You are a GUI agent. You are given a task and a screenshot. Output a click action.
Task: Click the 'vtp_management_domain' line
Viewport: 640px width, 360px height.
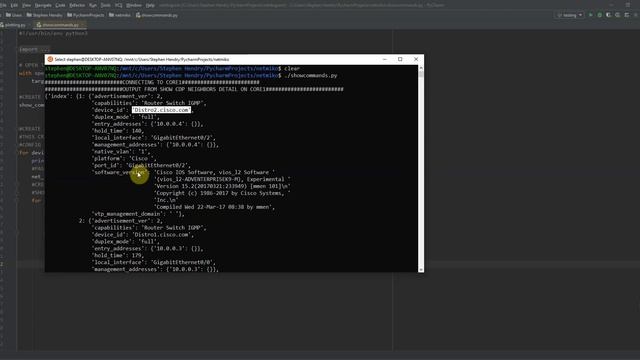pos(138,214)
